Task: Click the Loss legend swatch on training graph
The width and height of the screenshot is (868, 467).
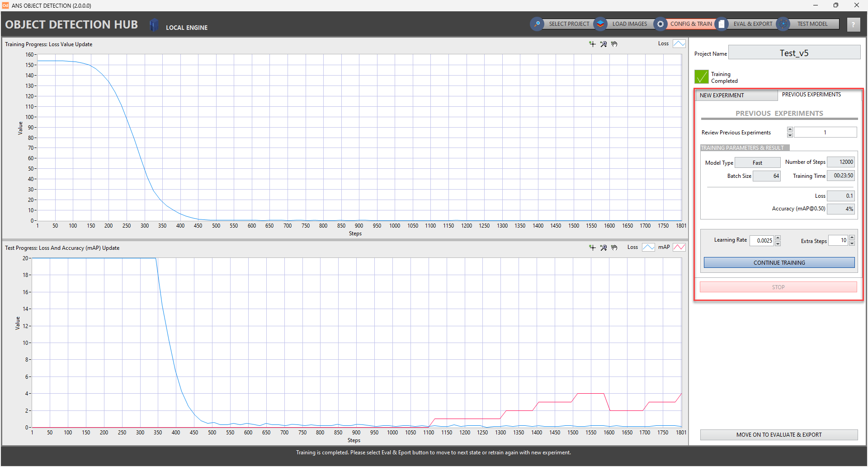Action: 679,43
